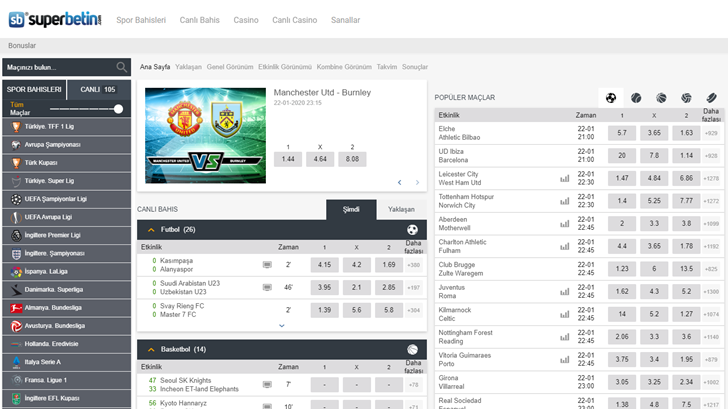This screenshot has width=728, height=409.
Task: Open İtalya Serie A in sidebar
Action: (66, 362)
